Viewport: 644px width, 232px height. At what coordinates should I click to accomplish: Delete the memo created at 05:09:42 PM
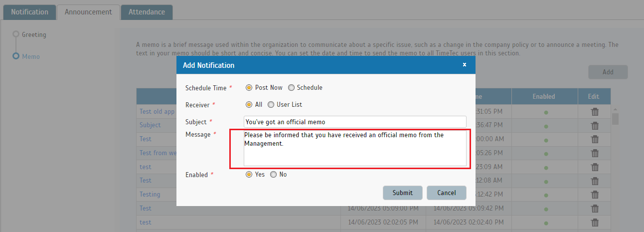point(594,209)
